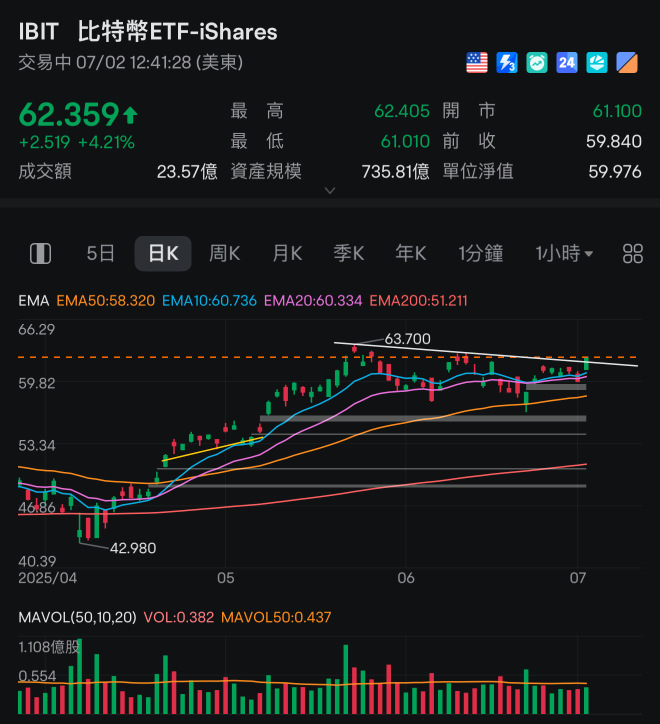The height and width of the screenshot is (724, 660).
Task: Tap the 資產規模 value 735.81億
Action: [x=395, y=172]
